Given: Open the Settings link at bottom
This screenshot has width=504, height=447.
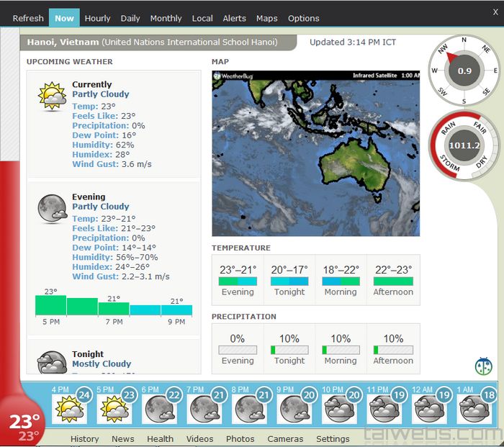Looking at the screenshot, I should (x=333, y=438).
